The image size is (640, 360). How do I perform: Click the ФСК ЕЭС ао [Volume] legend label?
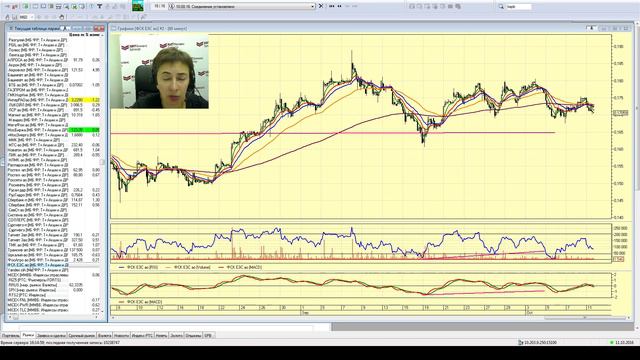click(192, 267)
